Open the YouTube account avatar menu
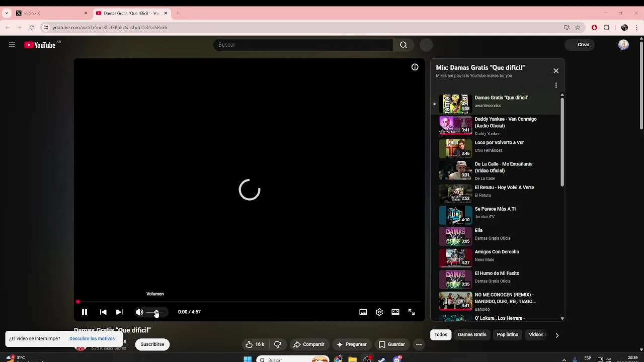644x362 pixels. 623,45
